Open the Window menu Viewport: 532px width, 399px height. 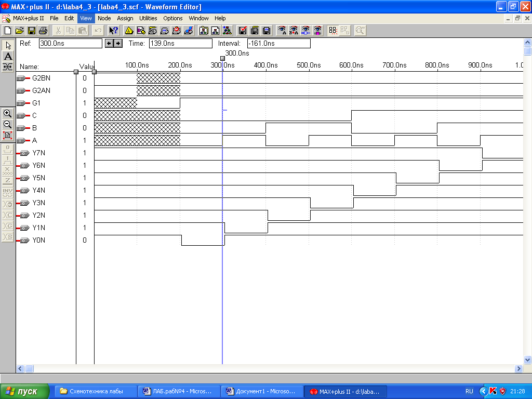(199, 18)
